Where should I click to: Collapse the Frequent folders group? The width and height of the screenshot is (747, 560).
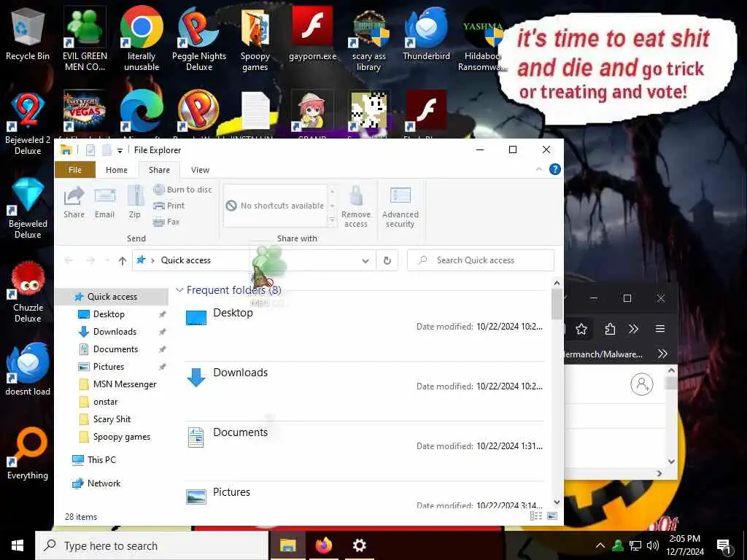tap(179, 290)
